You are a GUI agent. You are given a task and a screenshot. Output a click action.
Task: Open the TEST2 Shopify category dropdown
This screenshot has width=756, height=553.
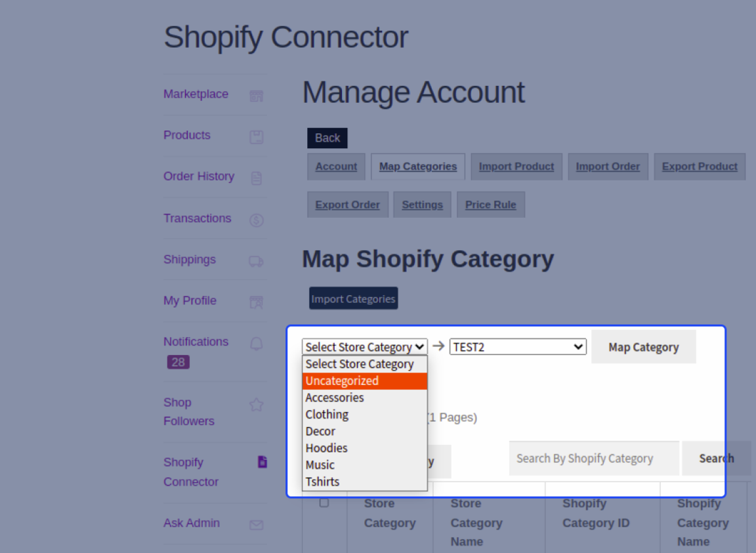pos(517,346)
